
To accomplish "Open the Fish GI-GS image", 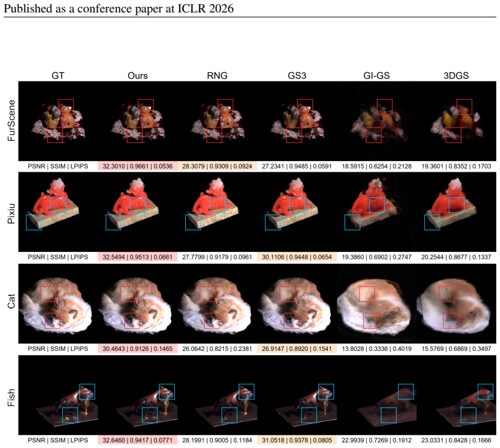I will point(377,395).
